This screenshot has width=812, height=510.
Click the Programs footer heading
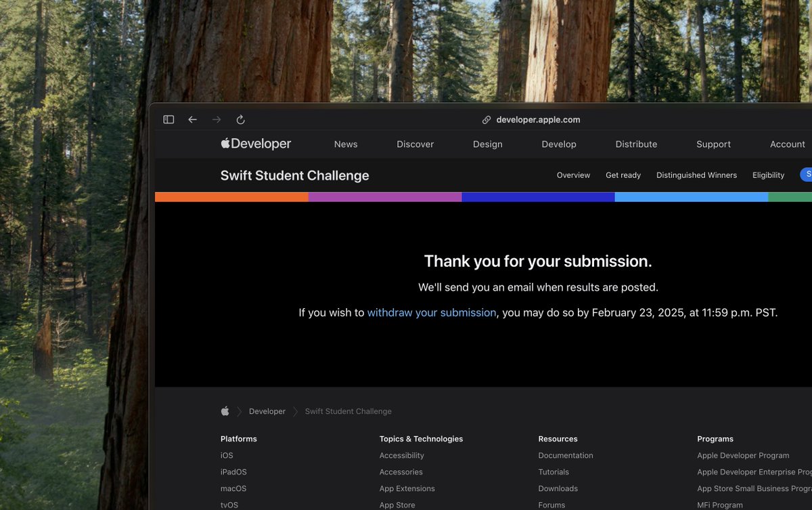coord(715,439)
